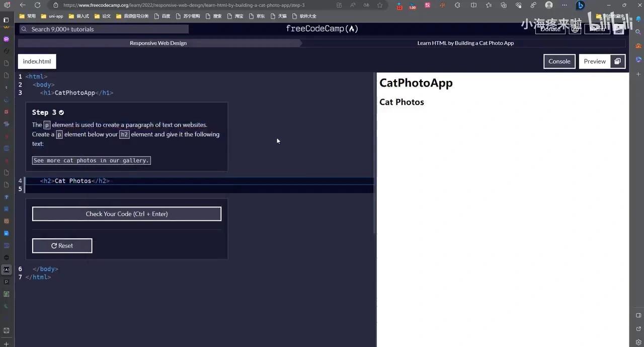Open the browser settings menu with three dots
The width and height of the screenshot is (644, 347).
[x=565, y=5]
